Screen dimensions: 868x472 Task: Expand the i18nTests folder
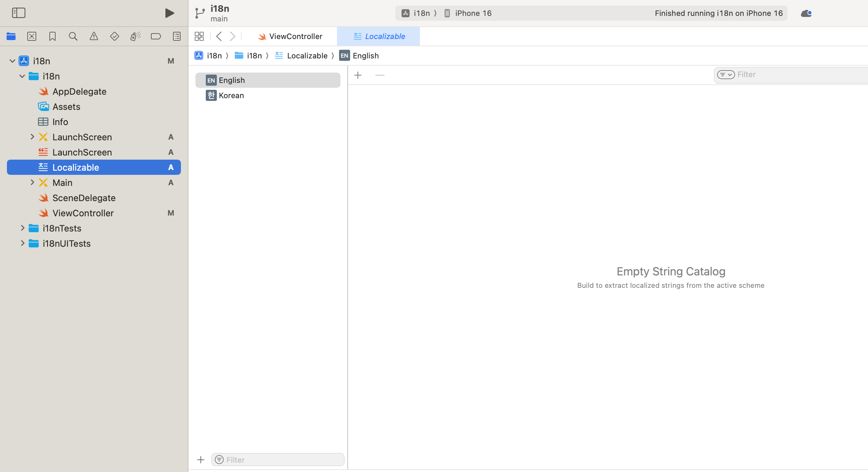pyautogui.click(x=22, y=228)
